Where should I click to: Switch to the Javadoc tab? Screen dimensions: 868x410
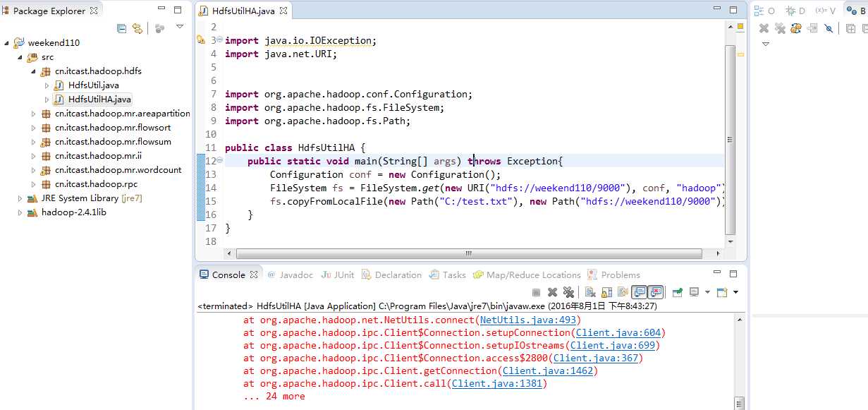[291, 275]
